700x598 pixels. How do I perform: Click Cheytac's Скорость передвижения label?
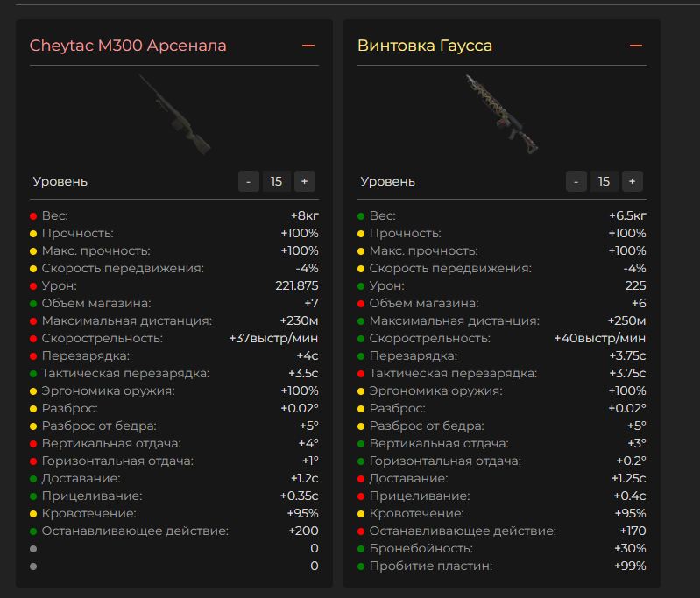123,268
